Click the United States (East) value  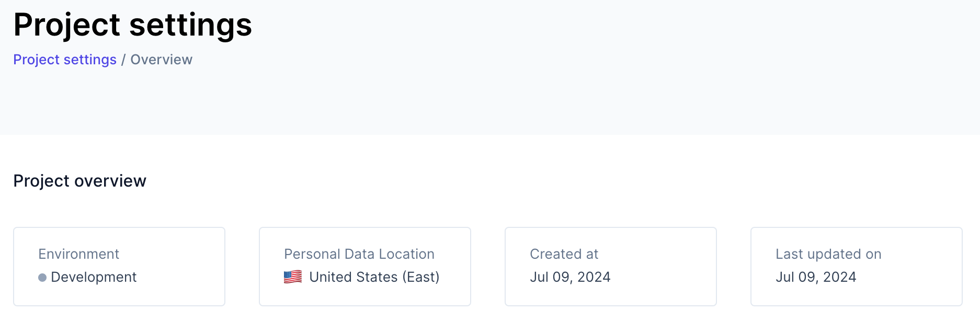pyautogui.click(x=374, y=277)
